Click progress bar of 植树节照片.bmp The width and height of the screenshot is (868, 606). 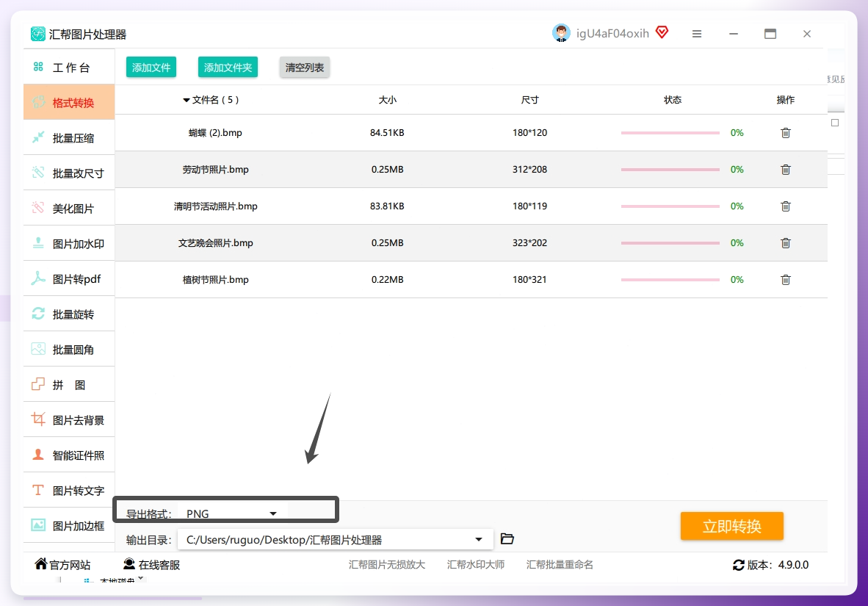[x=670, y=280]
